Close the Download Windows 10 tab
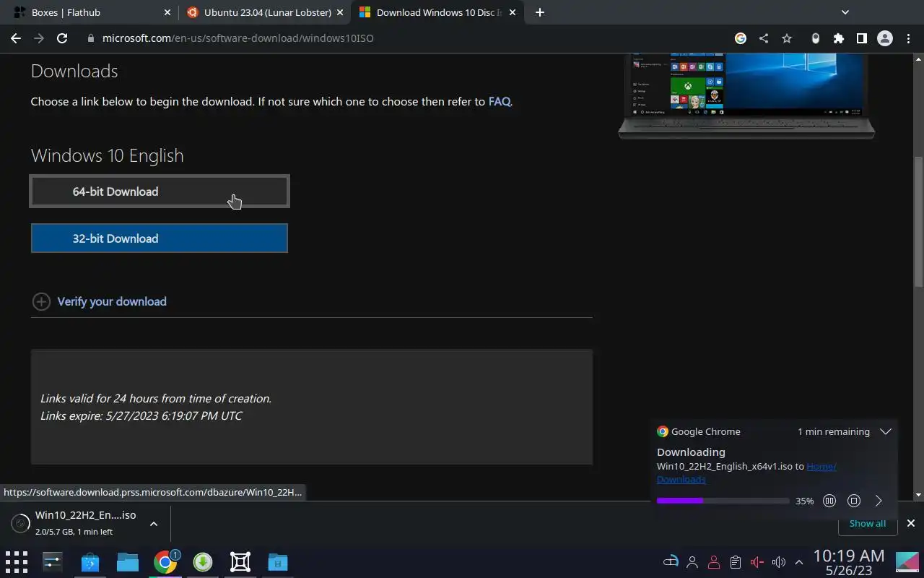Screen dimensions: 924x578 (x=514, y=12)
